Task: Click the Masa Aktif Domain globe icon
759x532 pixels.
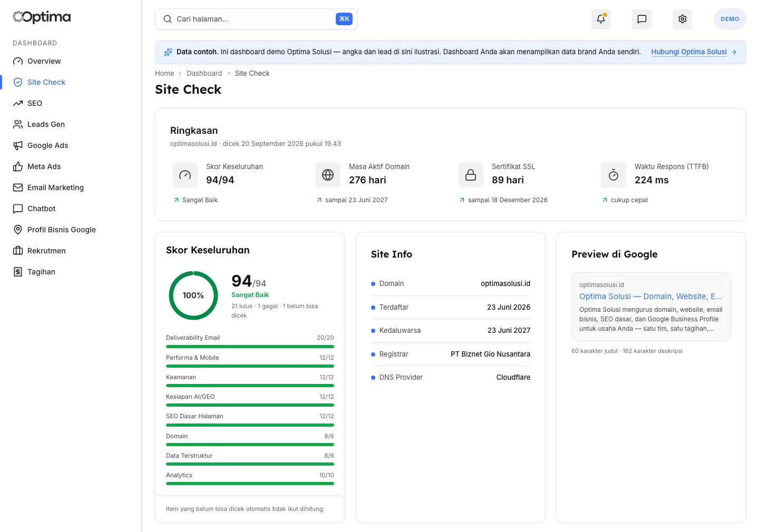Action: (328, 175)
